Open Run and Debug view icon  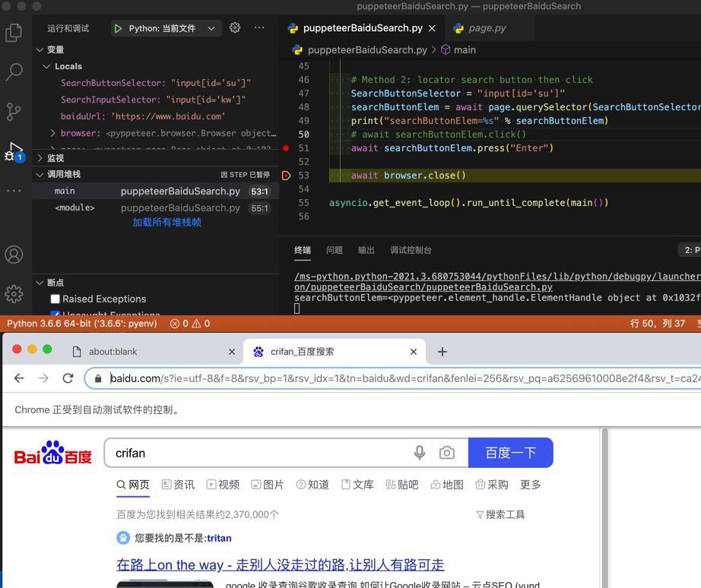point(14,152)
